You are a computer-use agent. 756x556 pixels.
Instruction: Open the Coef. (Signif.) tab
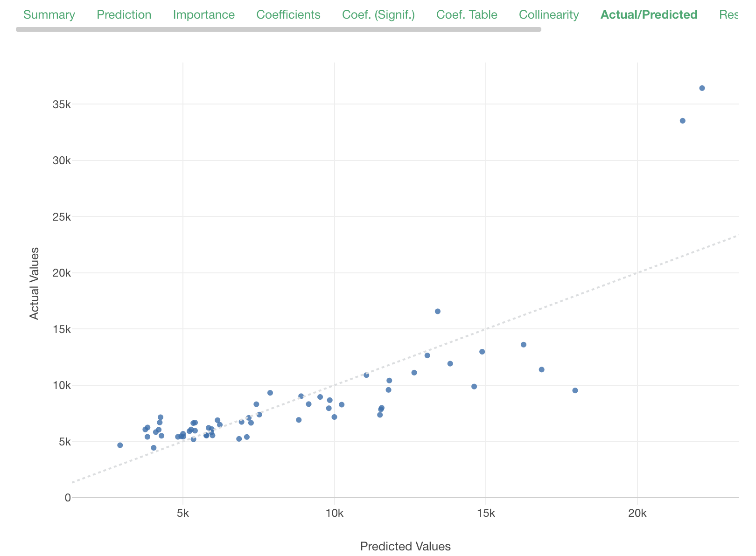(x=378, y=15)
